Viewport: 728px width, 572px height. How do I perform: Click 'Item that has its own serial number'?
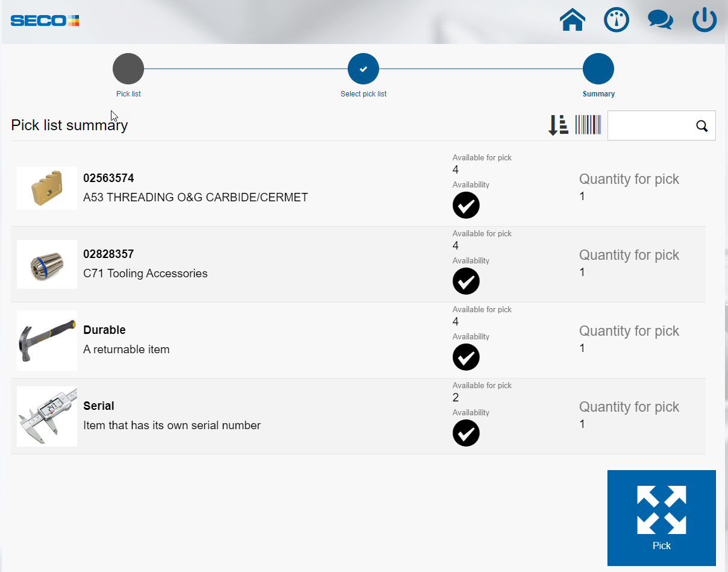coord(172,426)
